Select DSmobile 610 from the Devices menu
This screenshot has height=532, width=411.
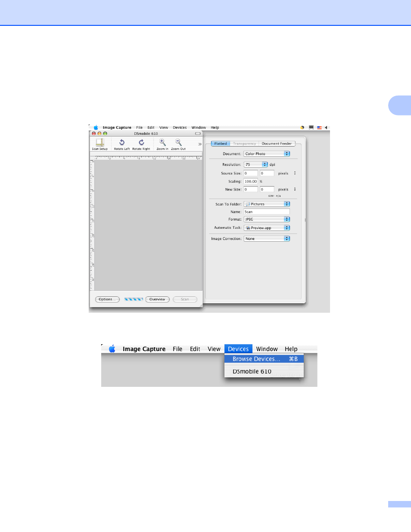[264, 371]
